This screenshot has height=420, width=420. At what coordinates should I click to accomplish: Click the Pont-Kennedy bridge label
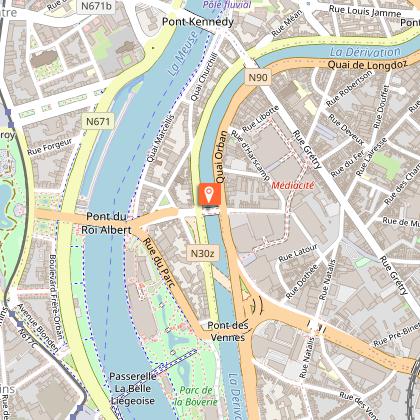(198, 22)
